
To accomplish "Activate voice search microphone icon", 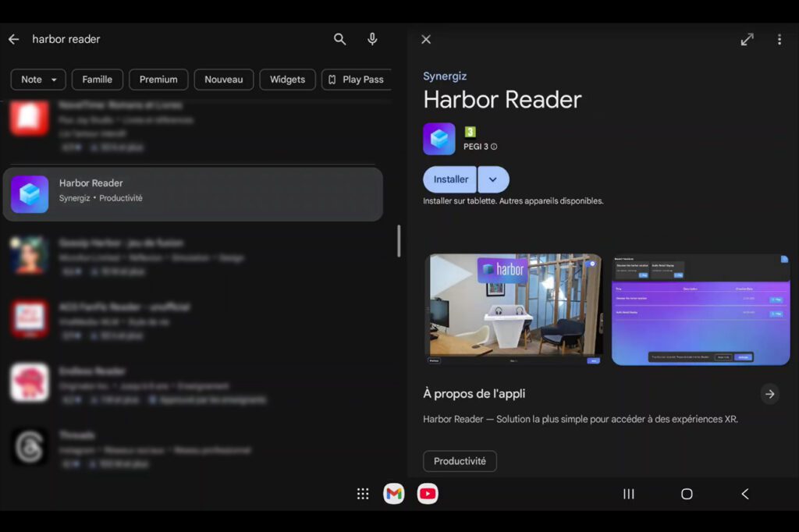I will tap(372, 39).
